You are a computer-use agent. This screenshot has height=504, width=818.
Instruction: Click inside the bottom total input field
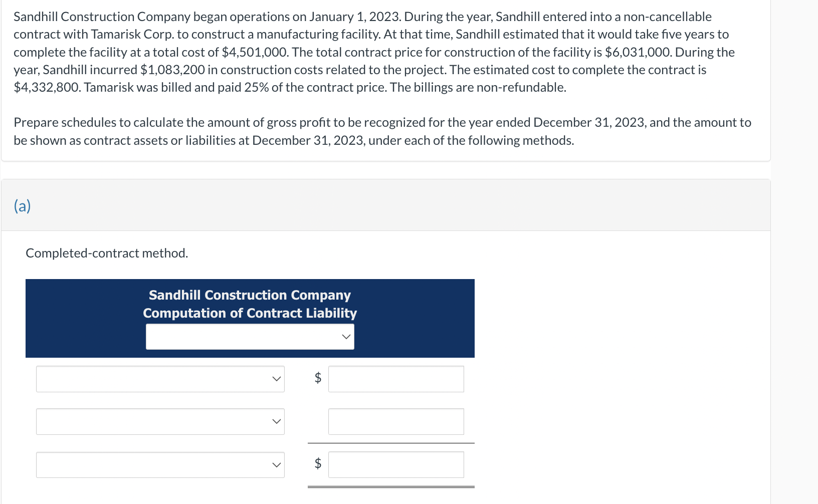coord(395,464)
